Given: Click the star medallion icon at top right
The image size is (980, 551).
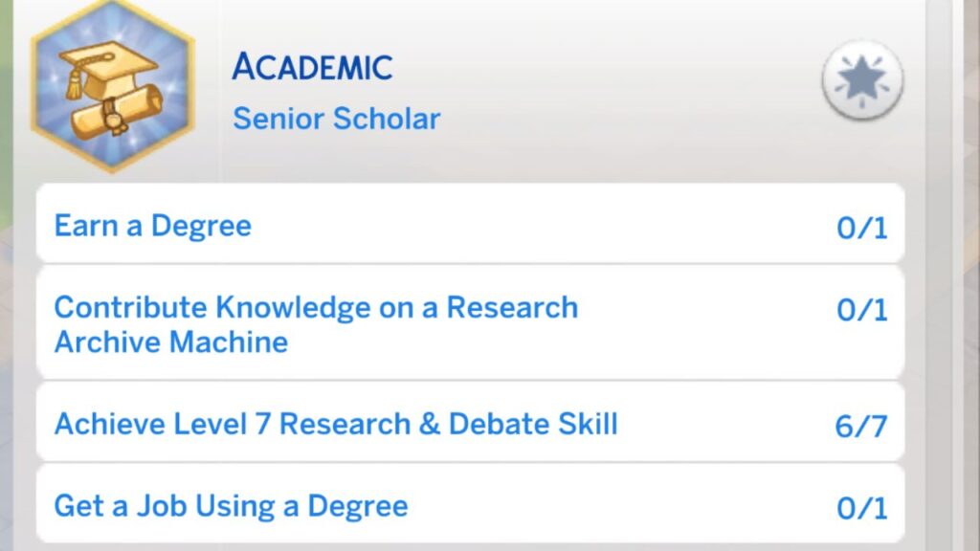Looking at the screenshot, I should coord(860,81).
